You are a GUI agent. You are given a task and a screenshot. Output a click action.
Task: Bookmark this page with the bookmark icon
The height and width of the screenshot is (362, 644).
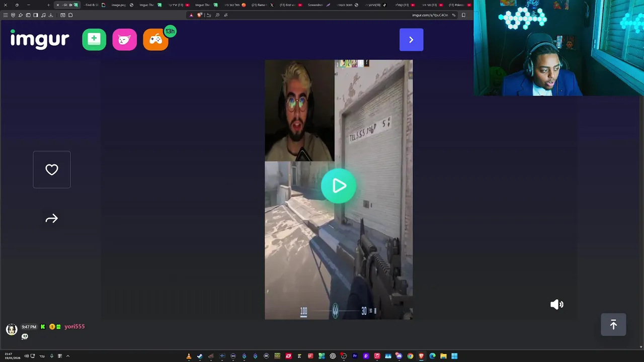463,15
